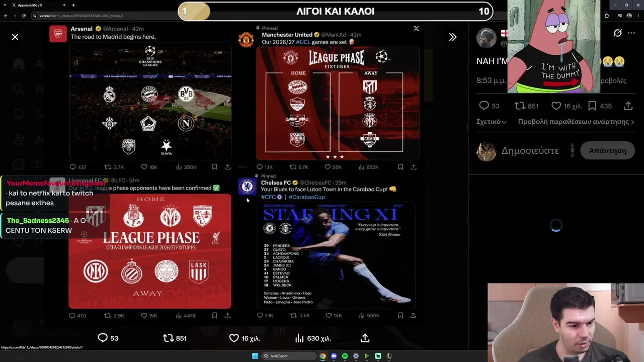Share the post from the bottom bar
Viewport: 644px width, 362px height.
point(365,338)
